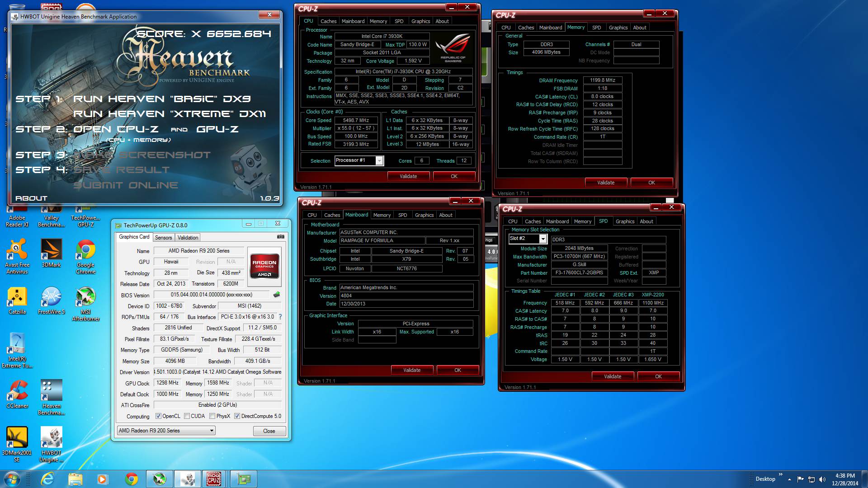The height and width of the screenshot is (488, 868).
Task: Open 3DMark desktop shortcut
Action: tap(51, 253)
